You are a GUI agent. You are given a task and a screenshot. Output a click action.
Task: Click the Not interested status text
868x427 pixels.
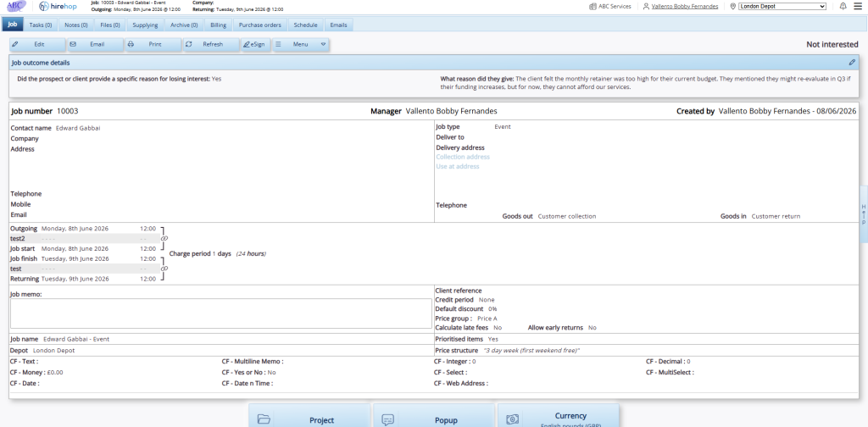point(832,45)
